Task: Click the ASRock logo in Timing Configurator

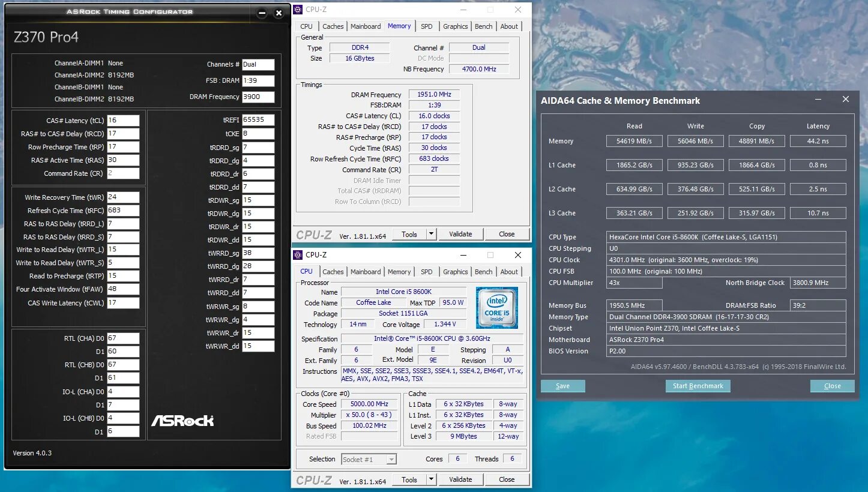Action: coord(182,421)
